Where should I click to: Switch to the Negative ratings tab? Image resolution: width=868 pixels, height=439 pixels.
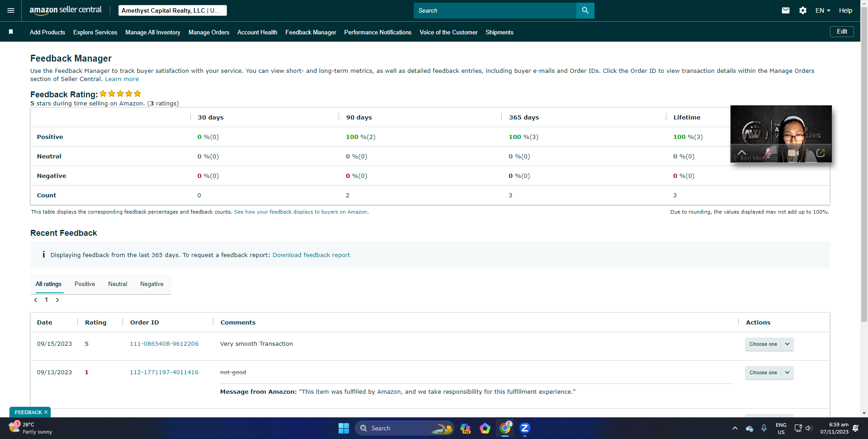(x=152, y=284)
